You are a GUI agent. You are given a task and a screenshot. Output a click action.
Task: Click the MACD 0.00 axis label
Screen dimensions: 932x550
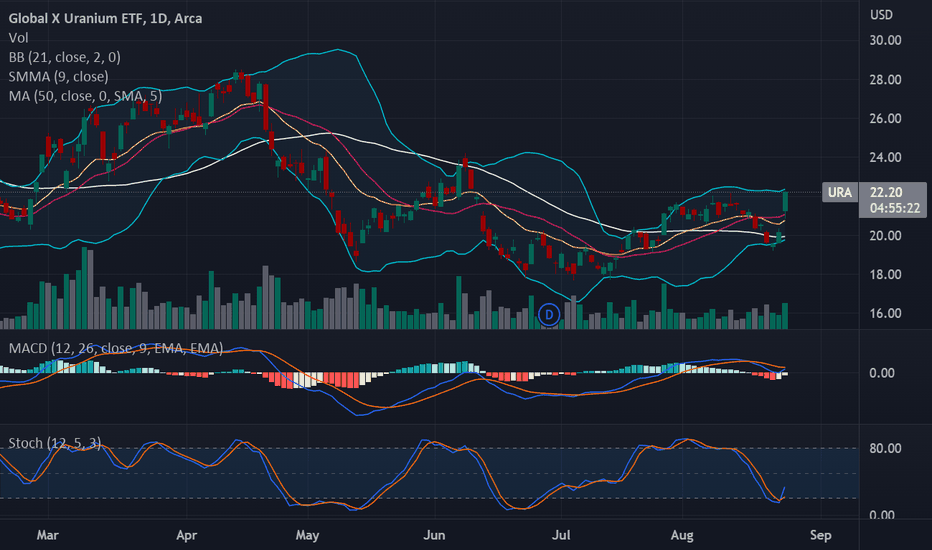coord(881,373)
